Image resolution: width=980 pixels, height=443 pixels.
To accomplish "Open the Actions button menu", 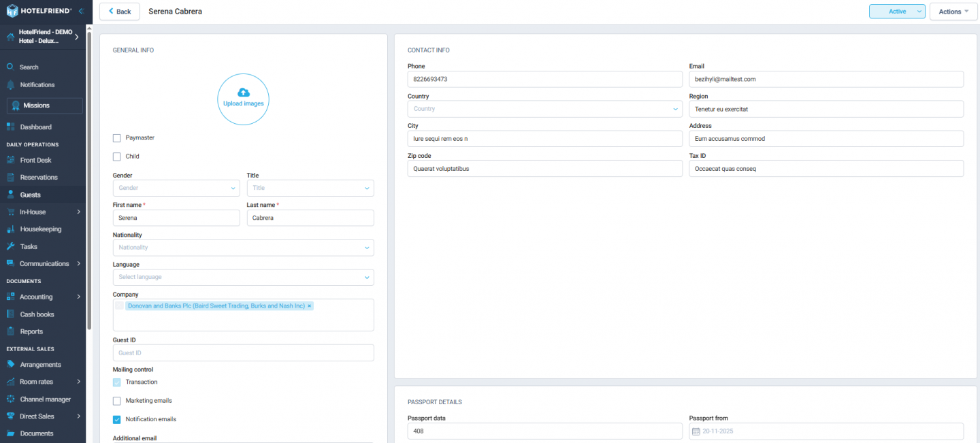I will click(x=953, y=11).
